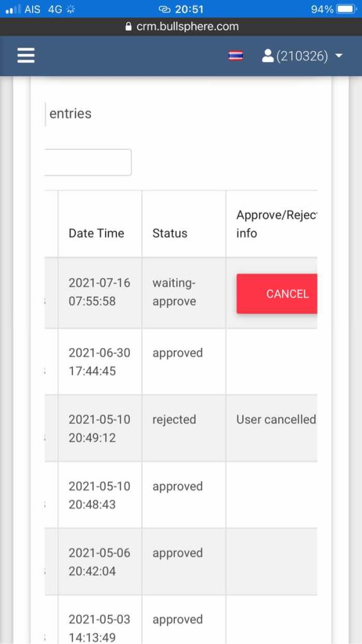Click the red CANCEL button
362x644 pixels.
click(x=278, y=294)
